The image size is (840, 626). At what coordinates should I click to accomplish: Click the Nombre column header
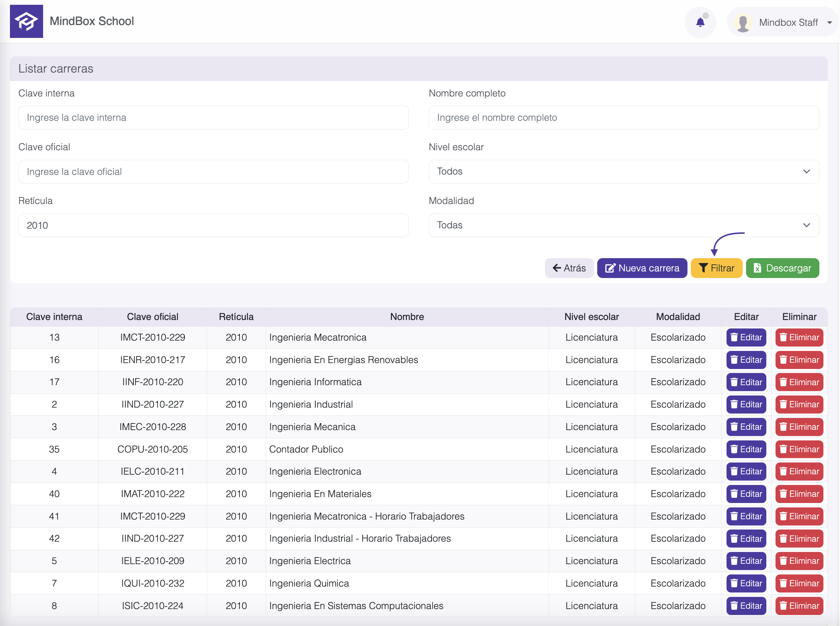pyautogui.click(x=407, y=317)
